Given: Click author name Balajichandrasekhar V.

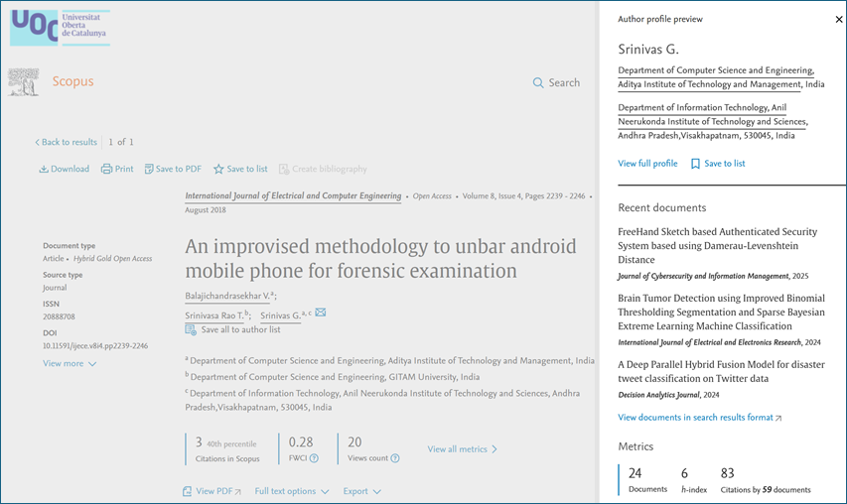Looking at the screenshot, I should click(x=228, y=296).
